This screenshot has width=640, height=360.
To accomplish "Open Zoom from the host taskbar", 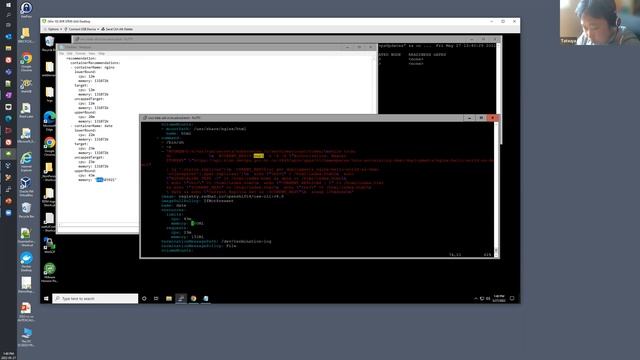I will (x=8, y=213).
